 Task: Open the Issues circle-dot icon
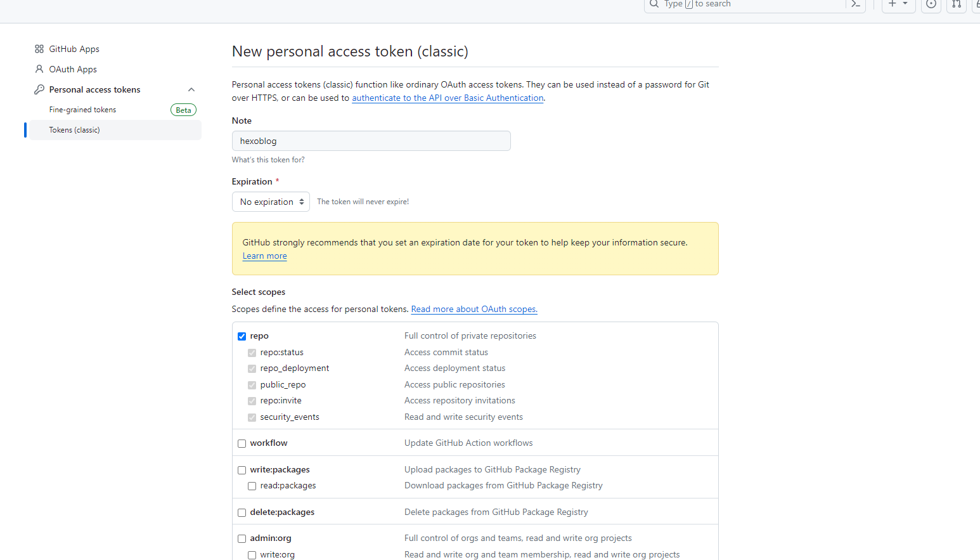click(931, 4)
